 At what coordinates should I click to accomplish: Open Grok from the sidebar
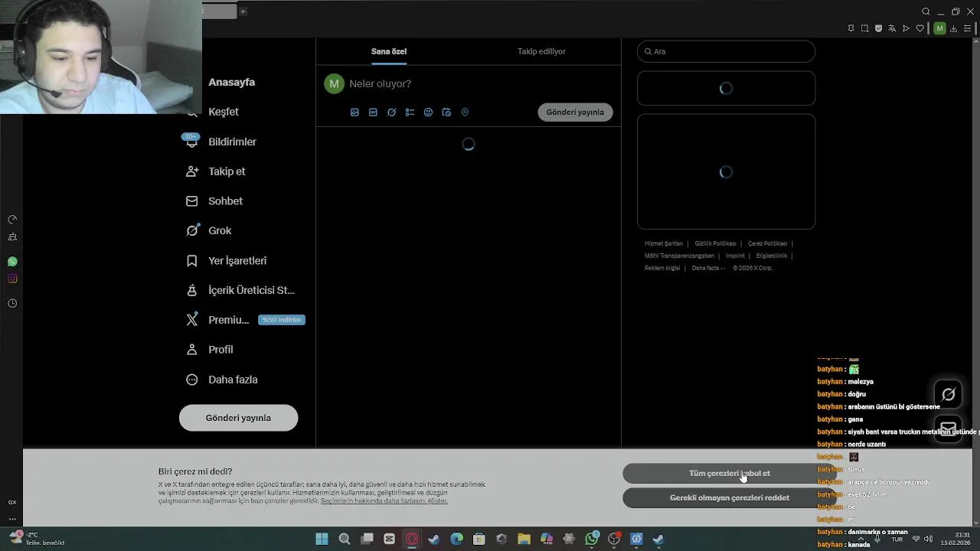click(208, 230)
